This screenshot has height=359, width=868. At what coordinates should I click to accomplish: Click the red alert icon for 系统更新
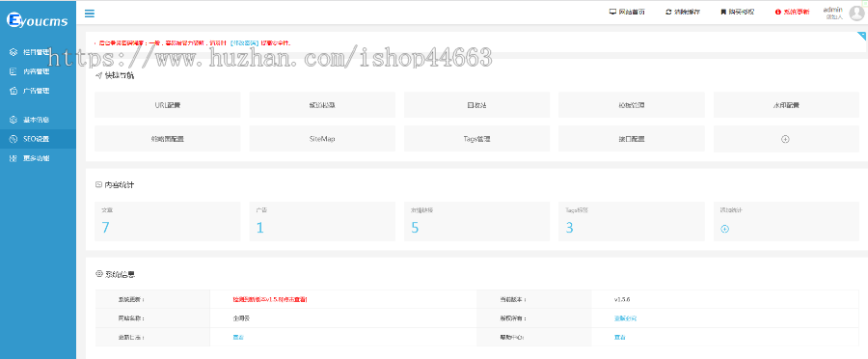[x=777, y=12]
